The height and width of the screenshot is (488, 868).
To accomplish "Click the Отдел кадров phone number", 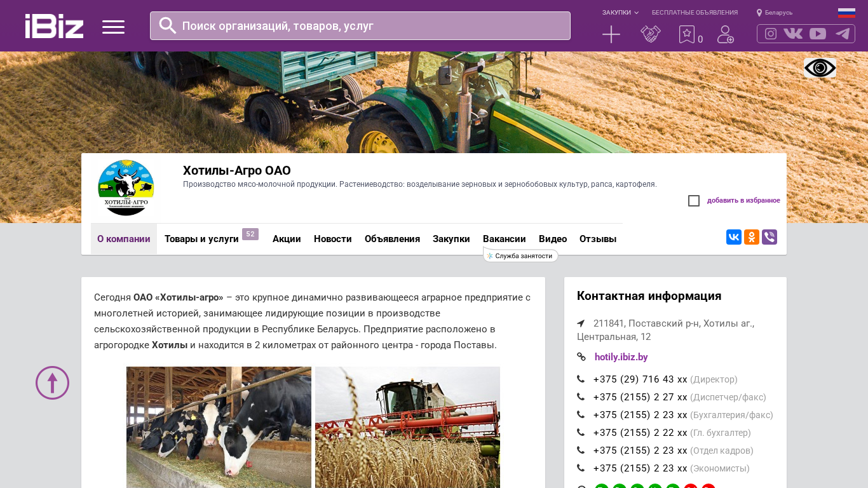I will coord(641,451).
